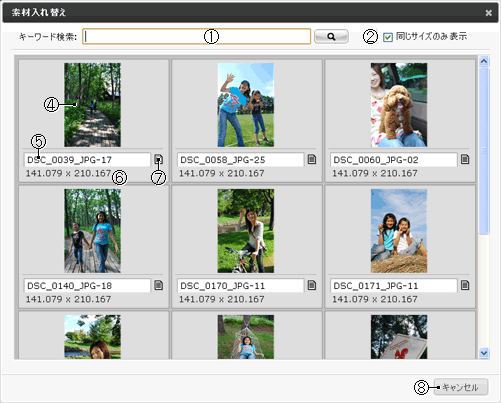
Task: Click the キーワード検索 label
Action: [x=48, y=37]
